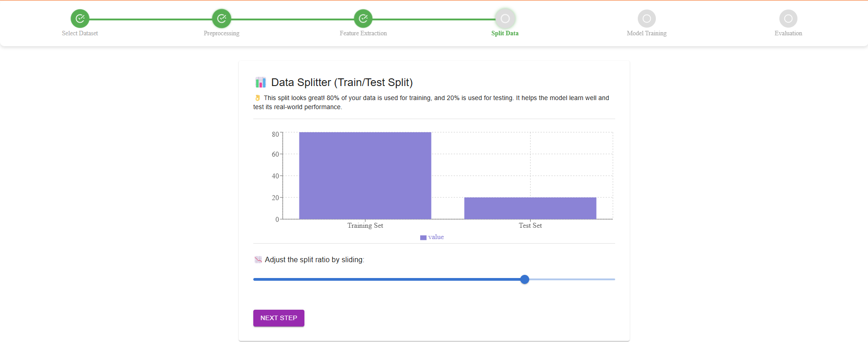This screenshot has height=355, width=868.
Task: Click the Feature Extraction completed step icon
Action: 363,19
